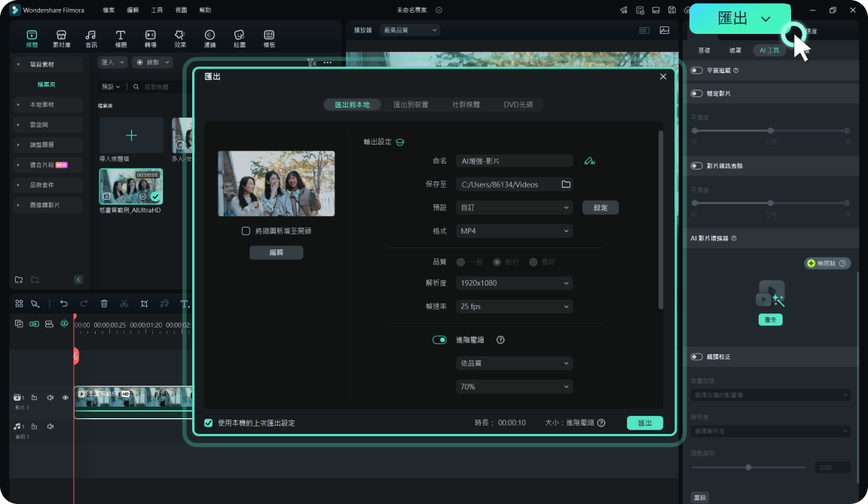The width and height of the screenshot is (868, 504).
Task: Click the 匯出 button at dialog bottom
Action: click(645, 423)
